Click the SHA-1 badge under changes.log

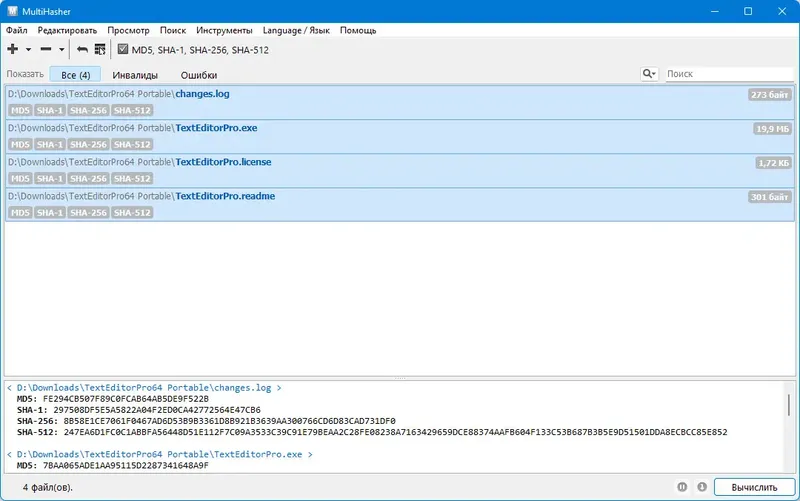tap(50, 110)
